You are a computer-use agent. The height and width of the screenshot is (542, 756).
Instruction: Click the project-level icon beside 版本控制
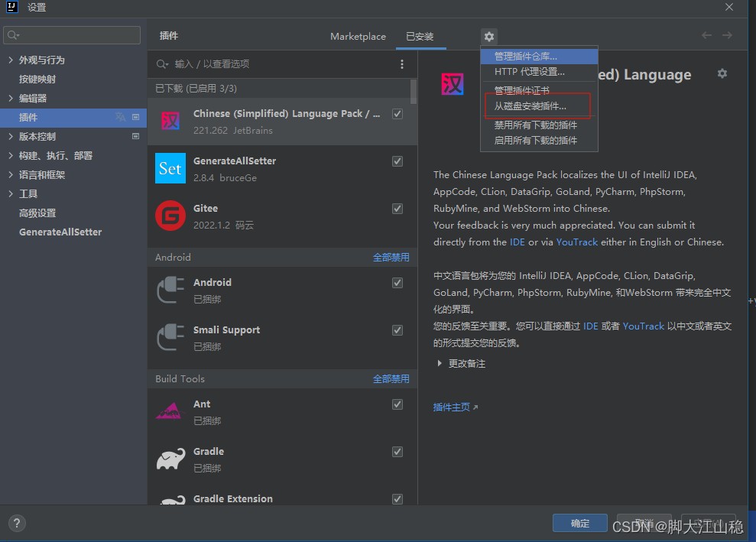pyautogui.click(x=135, y=137)
